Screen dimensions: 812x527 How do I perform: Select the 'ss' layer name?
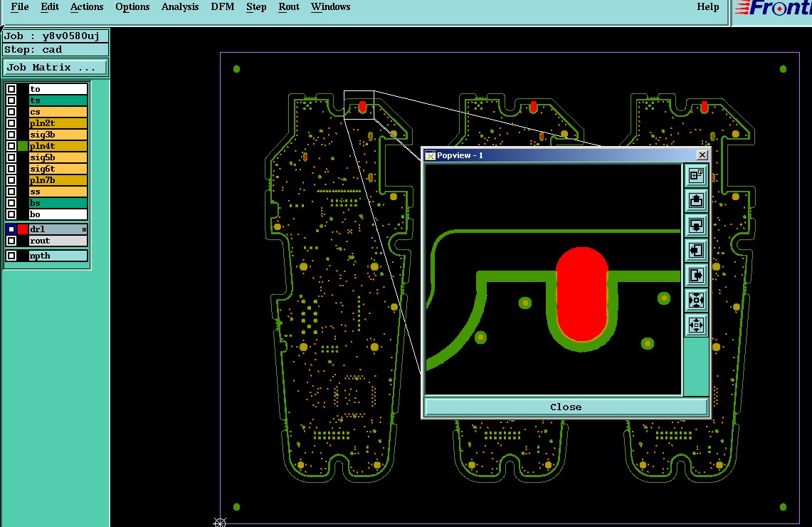tap(58, 191)
